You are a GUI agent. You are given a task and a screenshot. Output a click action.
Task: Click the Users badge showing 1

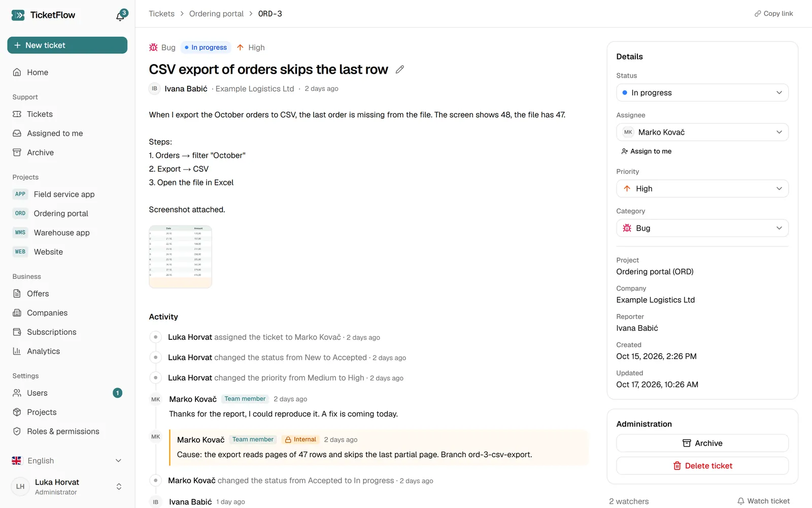(x=117, y=393)
